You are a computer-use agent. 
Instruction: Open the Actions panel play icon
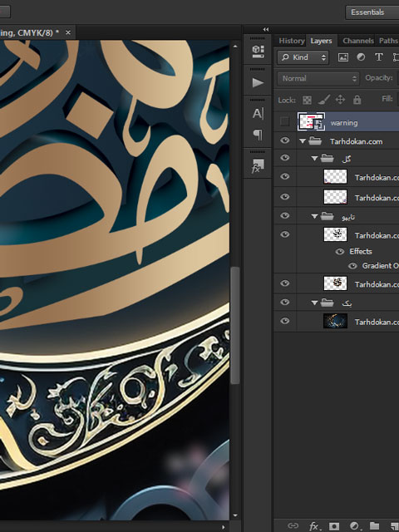click(258, 82)
